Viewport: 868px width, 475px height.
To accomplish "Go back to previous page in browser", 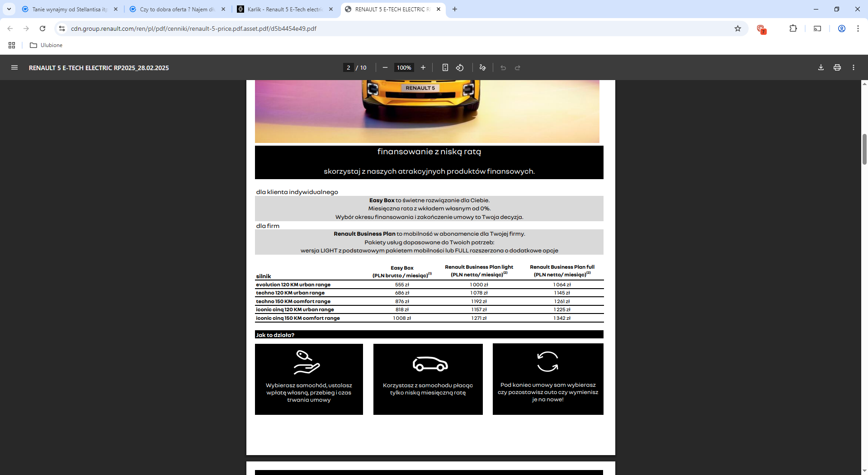I will [10, 28].
